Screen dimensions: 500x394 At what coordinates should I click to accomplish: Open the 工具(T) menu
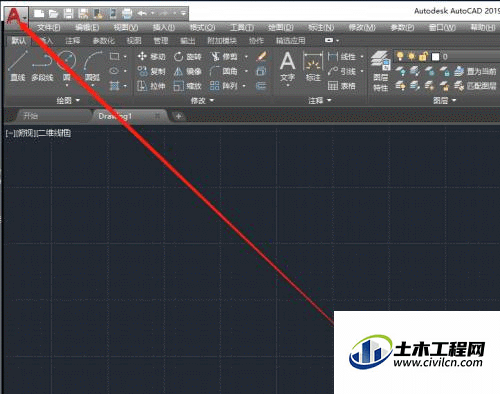242,28
